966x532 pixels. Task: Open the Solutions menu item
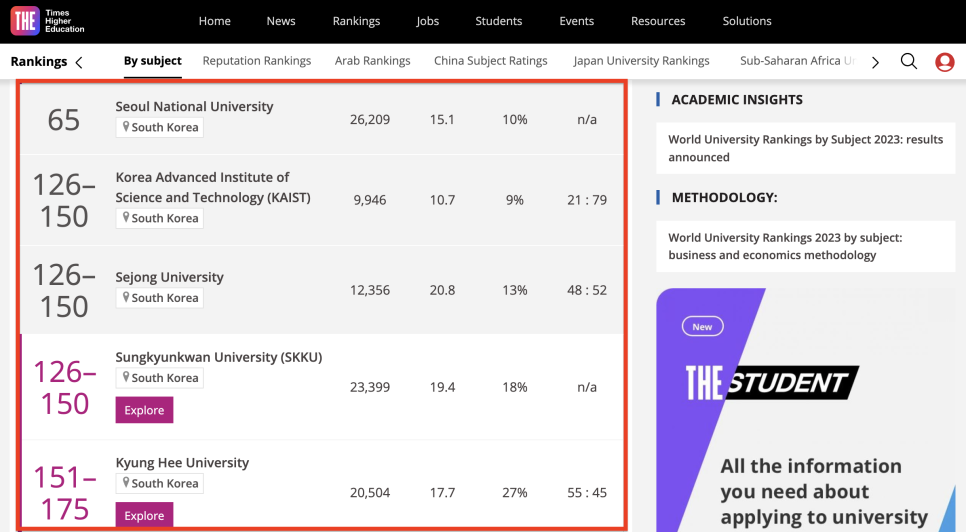[747, 21]
